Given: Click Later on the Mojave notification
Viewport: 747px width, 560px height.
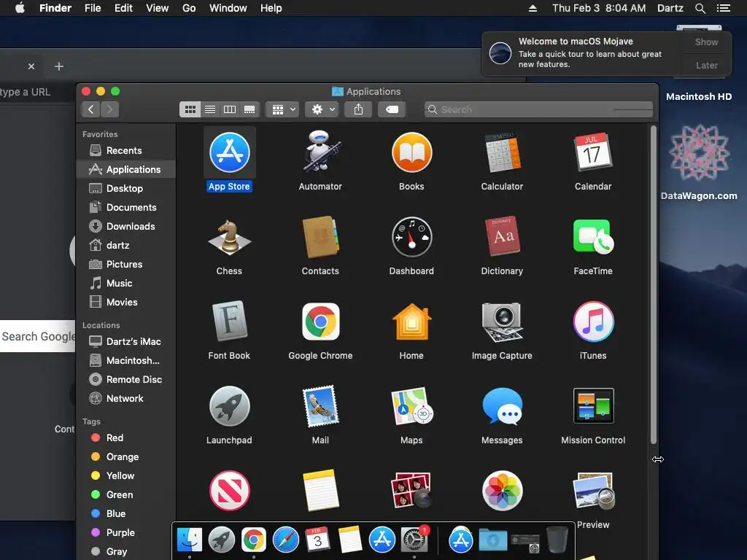Looking at the screenshot, I should click(x=706, y=65).
